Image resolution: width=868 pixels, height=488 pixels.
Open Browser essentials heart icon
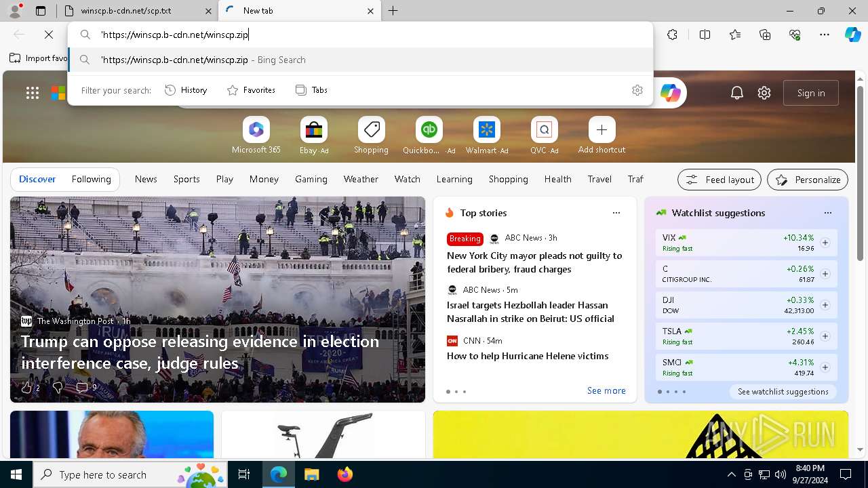pyautogui.click(x=795, y=35)
